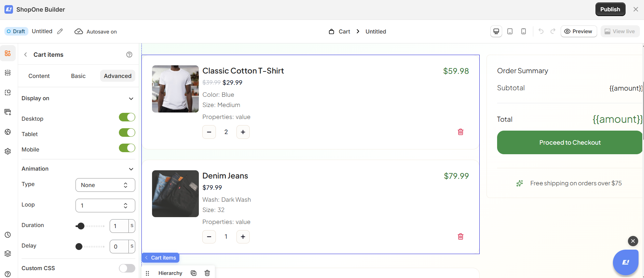Disable the Desktop display toggle
The image size is (644, 278).
pos(127,117)
